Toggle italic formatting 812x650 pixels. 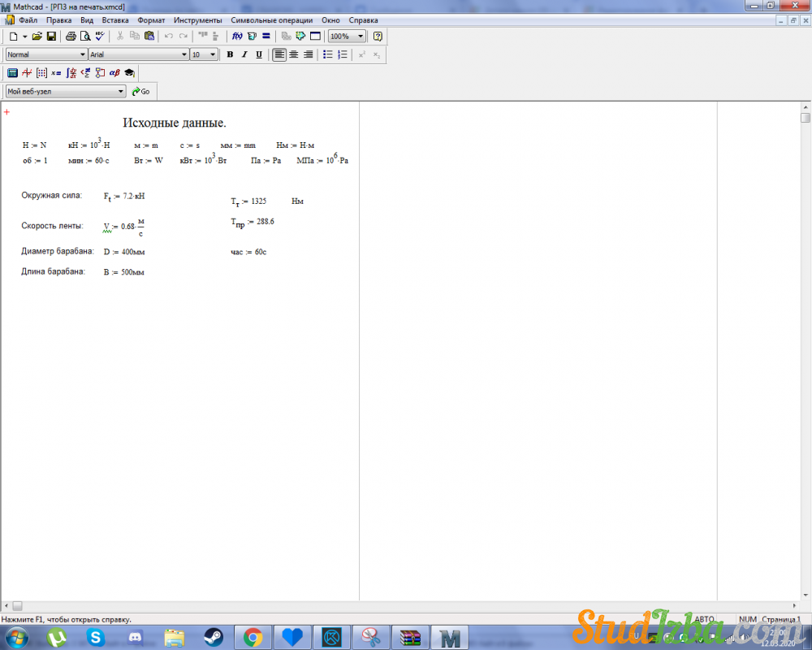[x=244, y=54]
